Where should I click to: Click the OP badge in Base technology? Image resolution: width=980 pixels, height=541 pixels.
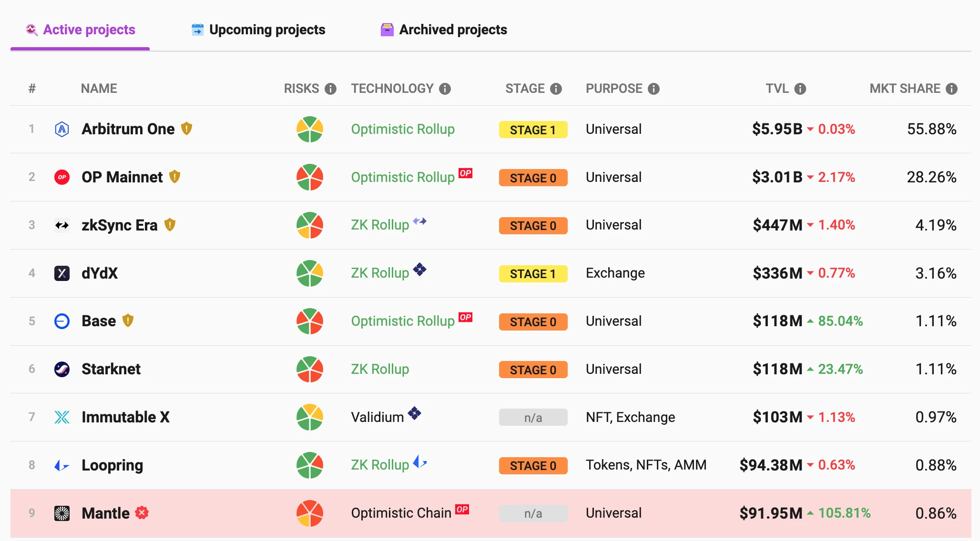pyautogui.click(x=465, y=317)
